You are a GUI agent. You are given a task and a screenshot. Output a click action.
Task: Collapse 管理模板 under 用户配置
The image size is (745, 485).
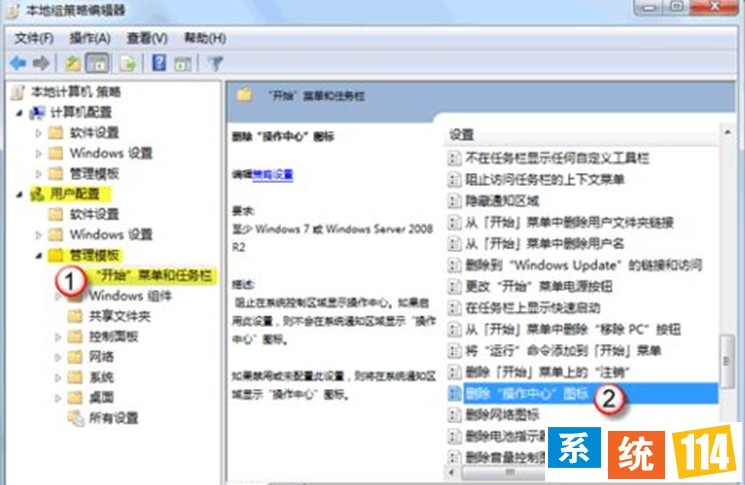pyautogui.click(x=38, y=256)
